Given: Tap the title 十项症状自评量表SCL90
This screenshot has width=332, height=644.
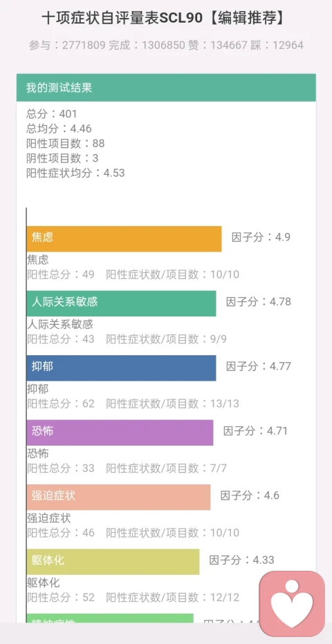Looking at the screenshot, I should [122, 19].
